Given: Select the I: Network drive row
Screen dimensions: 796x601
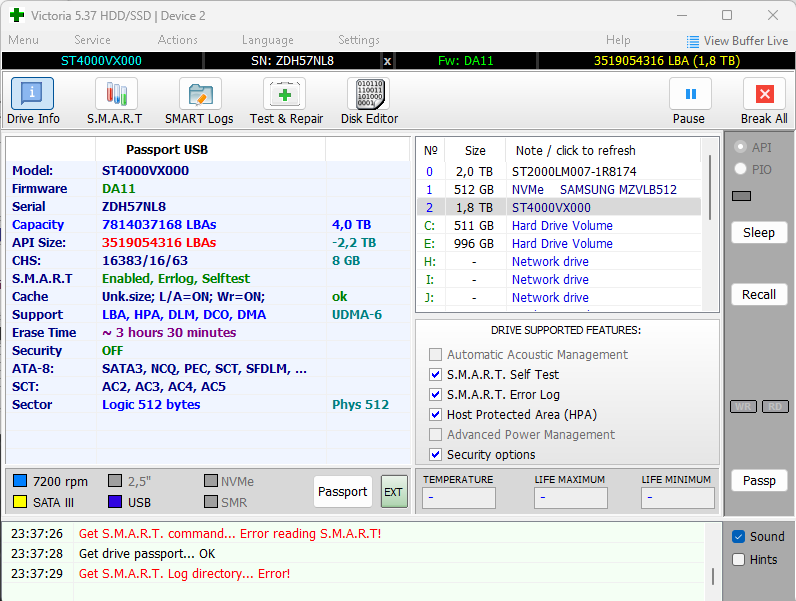Looking at the screenshot, I should [559, 280].
